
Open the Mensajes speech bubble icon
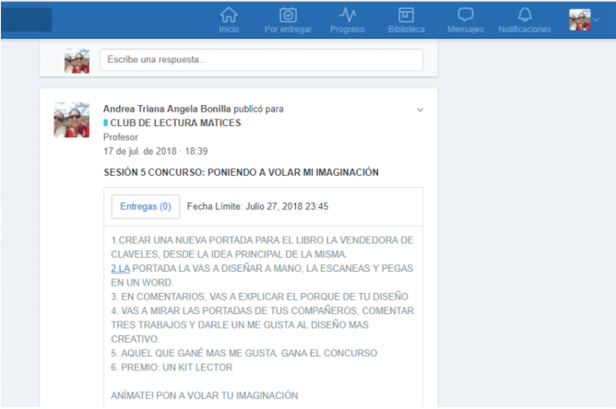point(465,15)
